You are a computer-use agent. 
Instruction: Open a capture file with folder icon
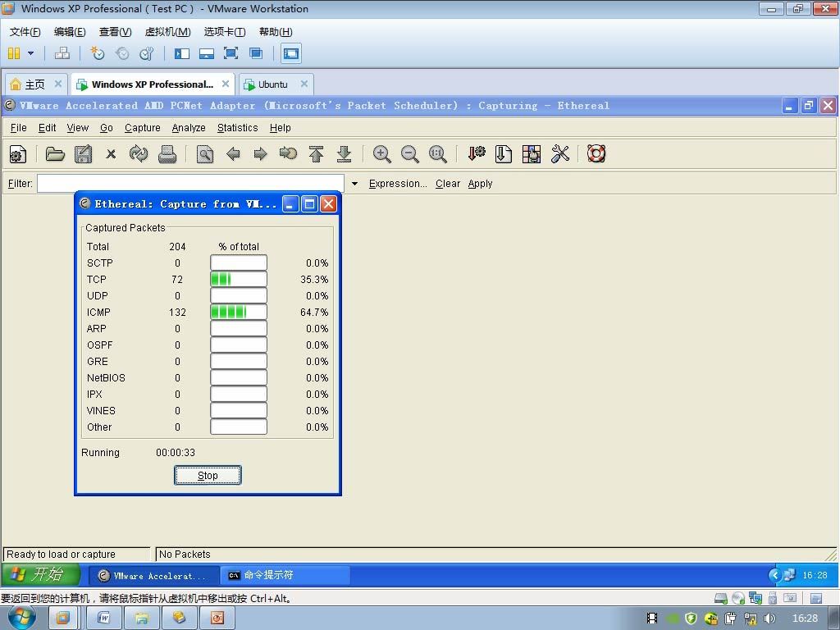(55, 154)
